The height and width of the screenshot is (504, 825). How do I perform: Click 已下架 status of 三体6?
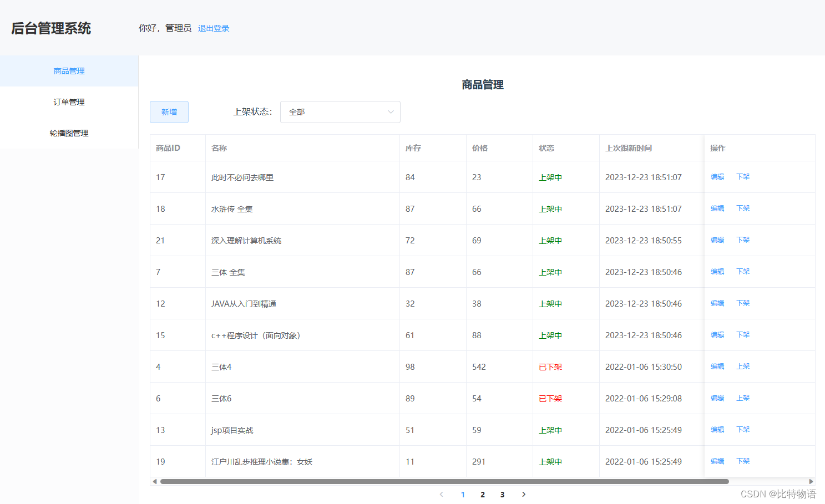coord(550,399)
